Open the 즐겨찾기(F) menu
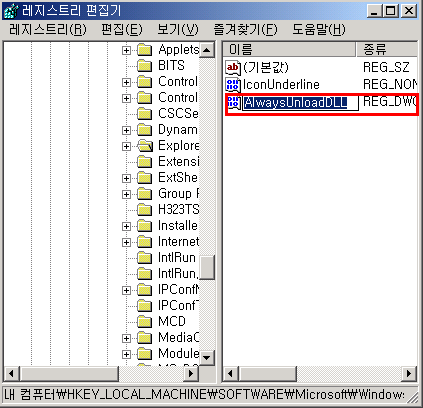Viewport: 423px width, 408px height. point(245,30)
